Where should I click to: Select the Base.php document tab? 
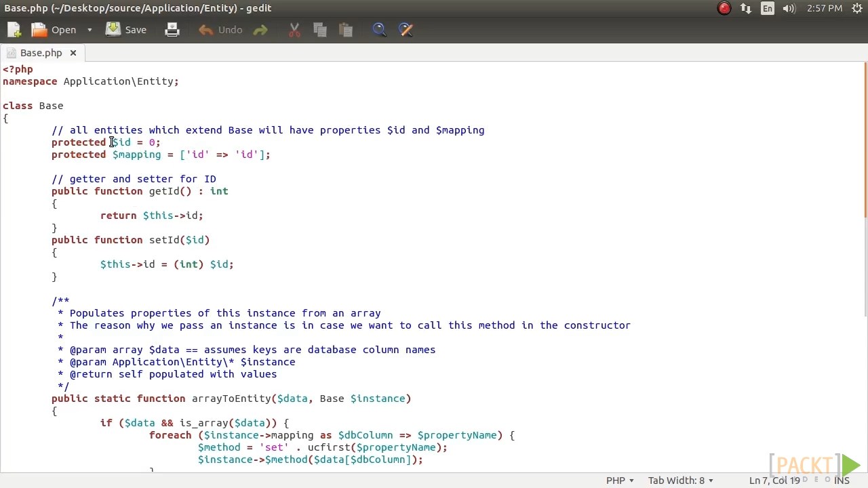41,53
